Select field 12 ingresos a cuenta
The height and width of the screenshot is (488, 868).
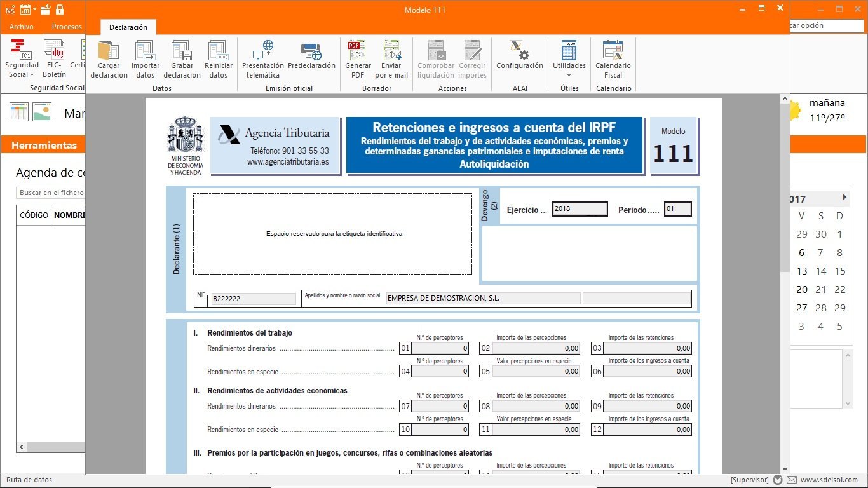click(648, 430)
